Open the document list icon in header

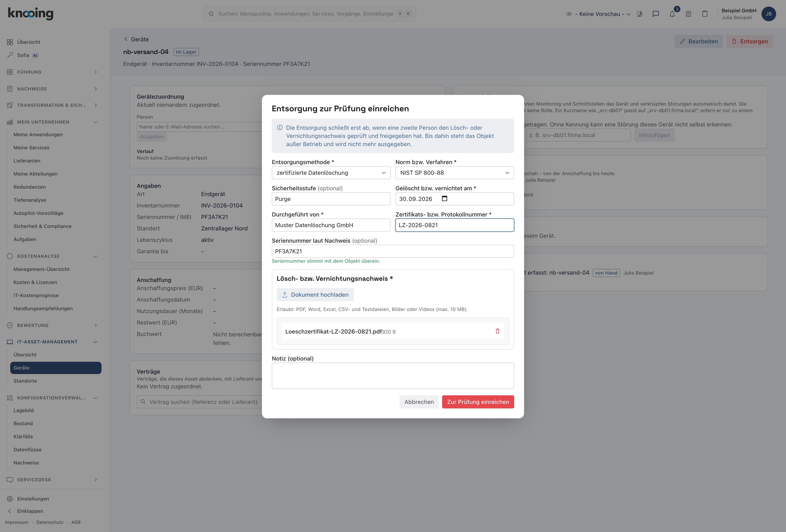tap(688, 14)
